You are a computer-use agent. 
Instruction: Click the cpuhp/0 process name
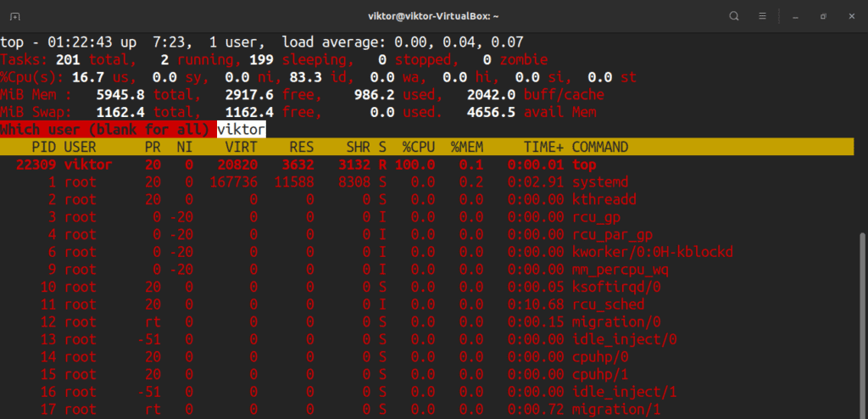tap(600, 357)
